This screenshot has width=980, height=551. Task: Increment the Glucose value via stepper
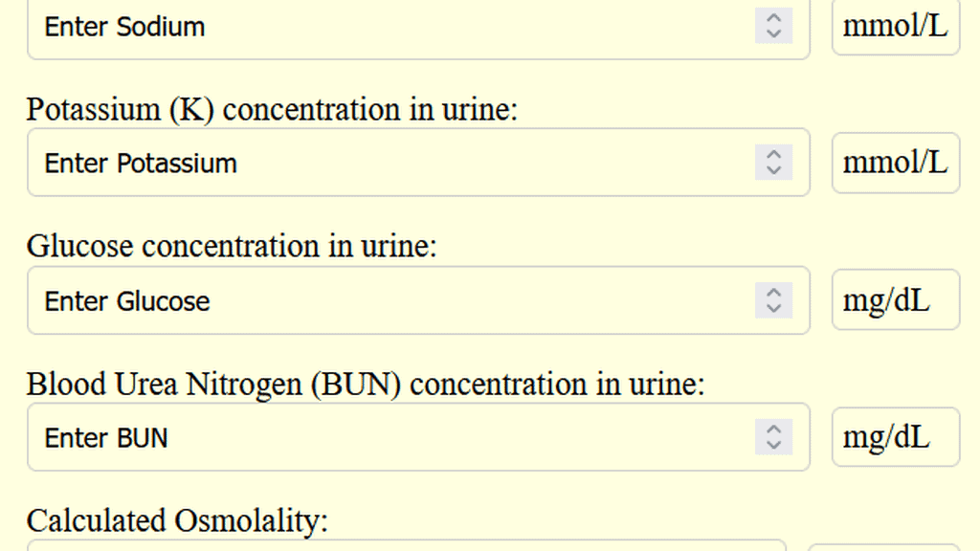pos(771,294)
